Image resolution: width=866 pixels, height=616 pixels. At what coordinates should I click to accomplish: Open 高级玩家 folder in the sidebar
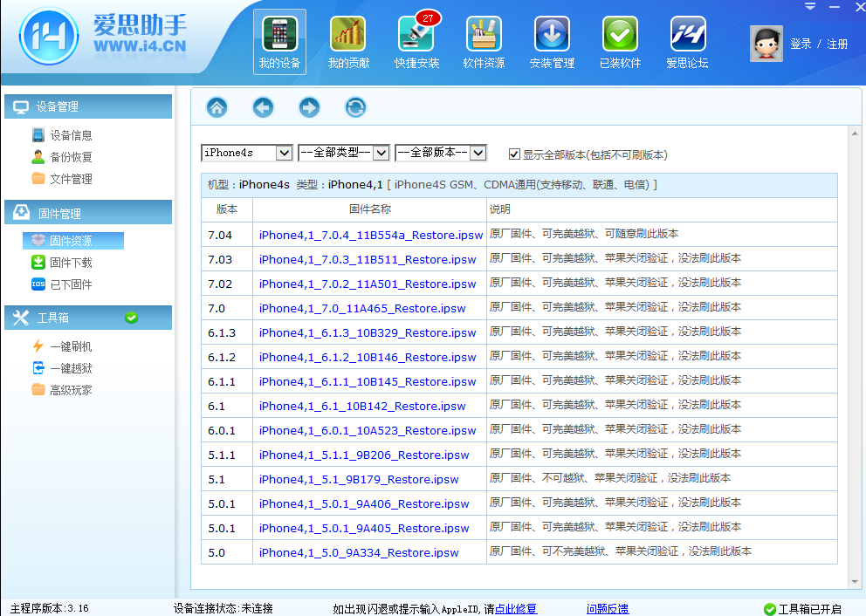62,390
